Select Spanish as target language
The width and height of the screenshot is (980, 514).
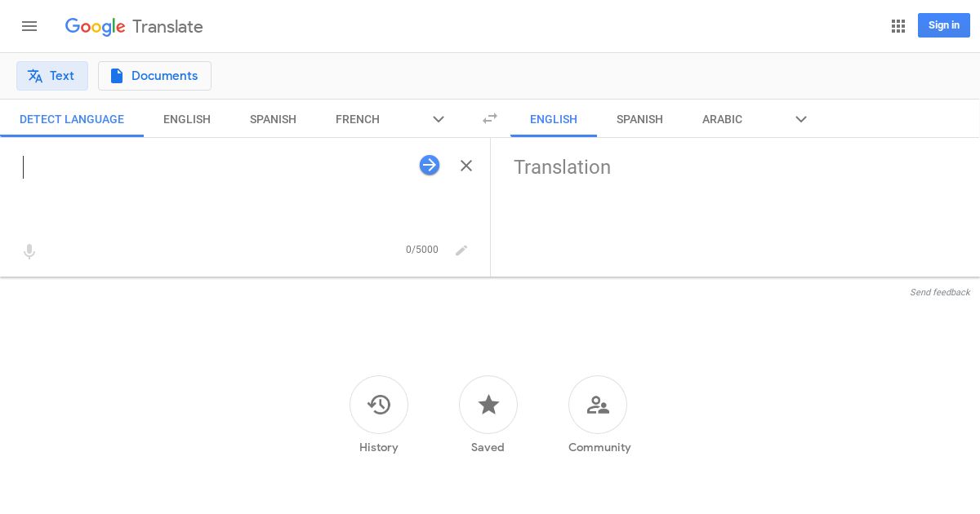tap(639, 119)
